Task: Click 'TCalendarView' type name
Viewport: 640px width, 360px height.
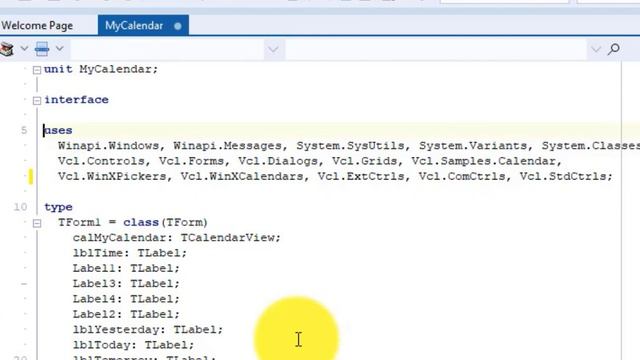Action: pyautogui.click(x=227, y=238)
